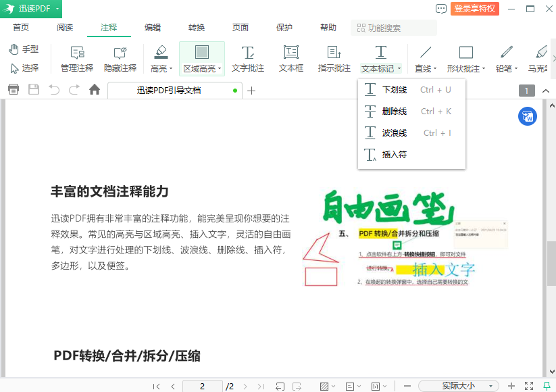The width and height of the screenshot is (556, 392).
Task: Go to the previous page
Action: pyautogui.click(x=173, y=387)
